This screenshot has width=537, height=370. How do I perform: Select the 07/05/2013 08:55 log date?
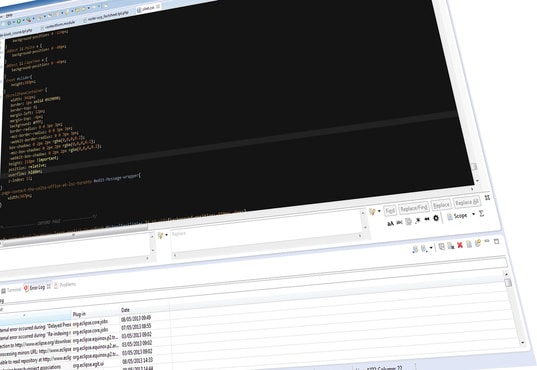tap(136, 327)
